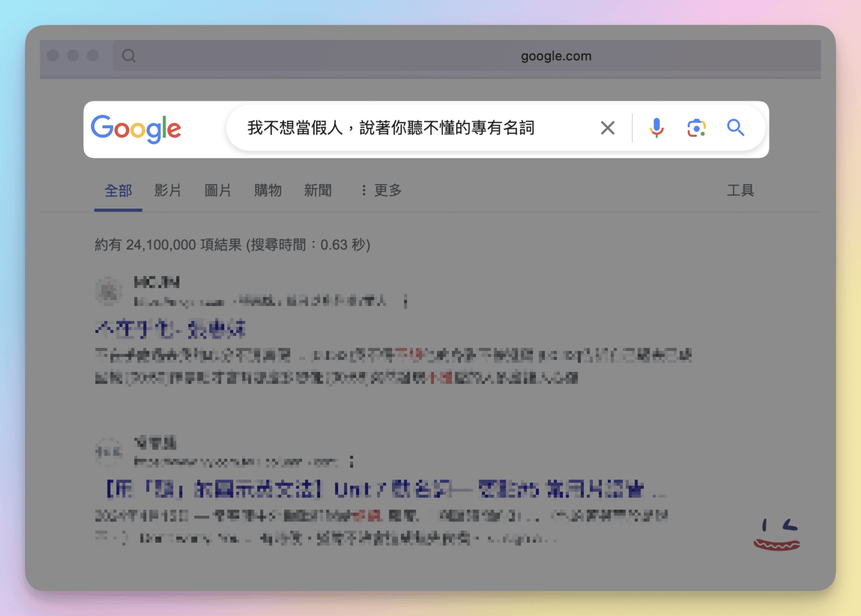Viewport: 861px width, 616px height.
Task: Click the browser address bar search icon
Action: tap(129, 56)
